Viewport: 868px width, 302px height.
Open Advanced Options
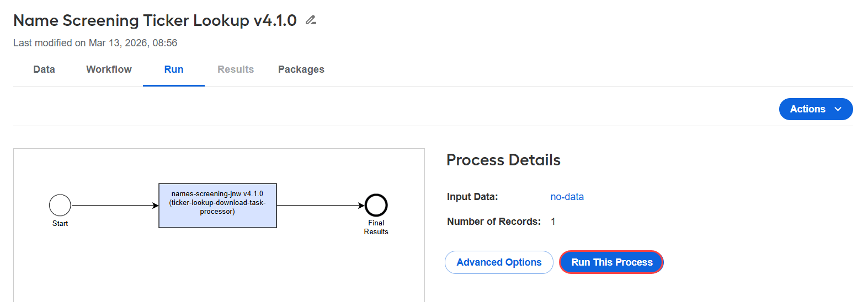pos(499,262)
